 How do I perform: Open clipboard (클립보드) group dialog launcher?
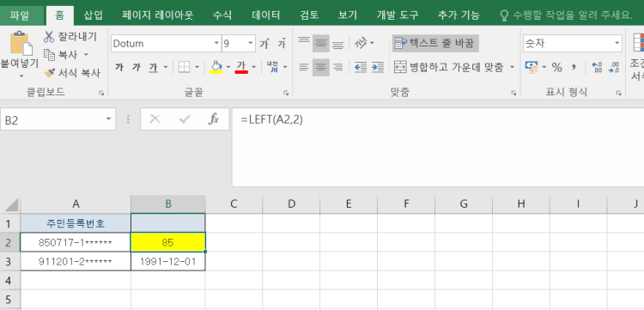pos(101,94)
